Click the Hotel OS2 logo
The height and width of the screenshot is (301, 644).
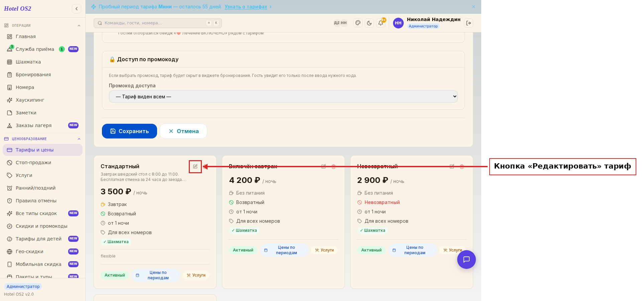(18, 9)
